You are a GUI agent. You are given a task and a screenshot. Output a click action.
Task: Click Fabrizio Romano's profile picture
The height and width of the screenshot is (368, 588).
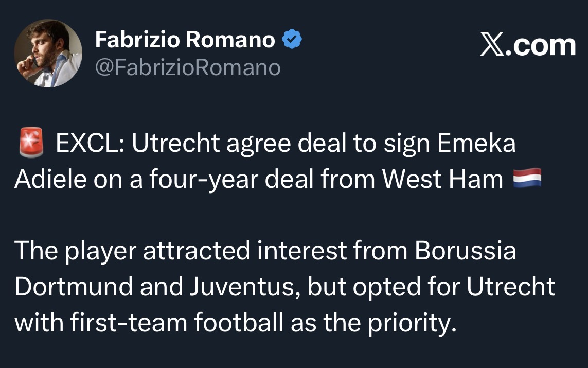pos(48,54)
